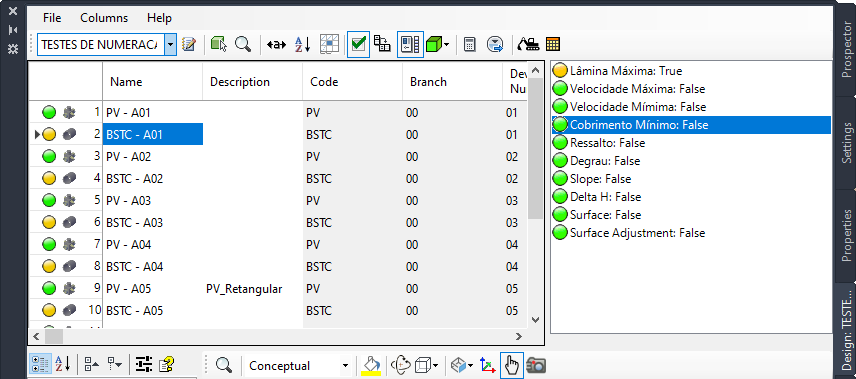Click the properties help question icon
The width and height of the screenshot is (856, 379).
(167, 364)
